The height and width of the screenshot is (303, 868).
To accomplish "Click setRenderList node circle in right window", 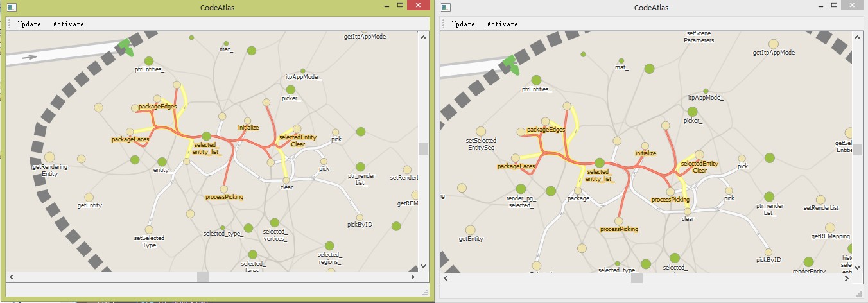I will (820, 200).
